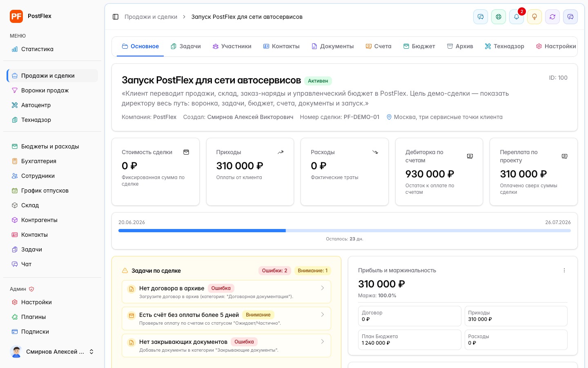Viewport: 588px width, 368px height.
Task: Click the purple refresh sync button
Action: 552,17
